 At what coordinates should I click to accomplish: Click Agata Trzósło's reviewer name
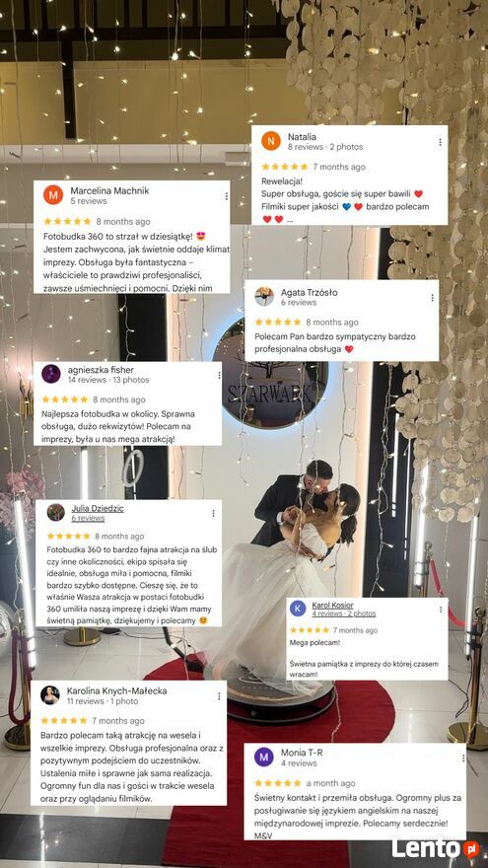click(x=309, y=292)
